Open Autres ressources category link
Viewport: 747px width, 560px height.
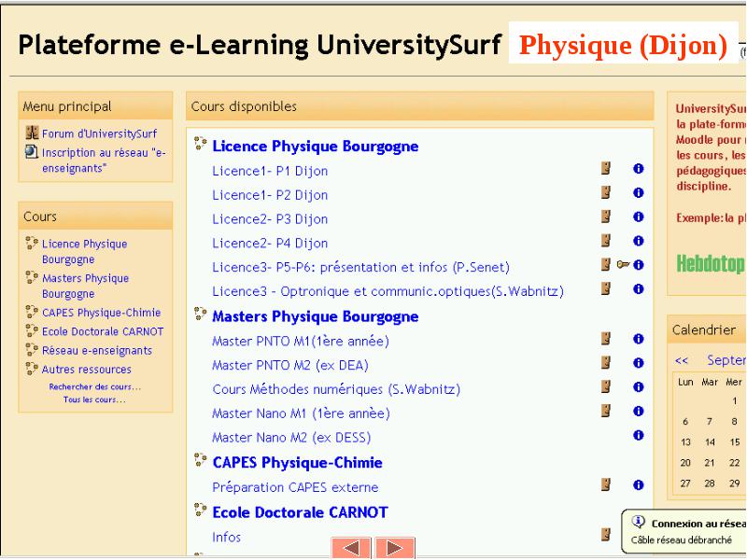click(87, 370)
